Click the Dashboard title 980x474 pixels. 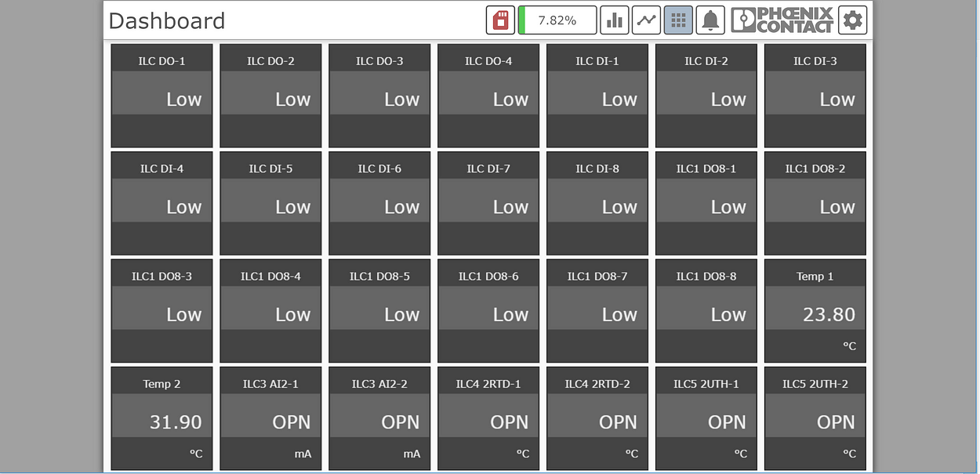pos(167,21)
